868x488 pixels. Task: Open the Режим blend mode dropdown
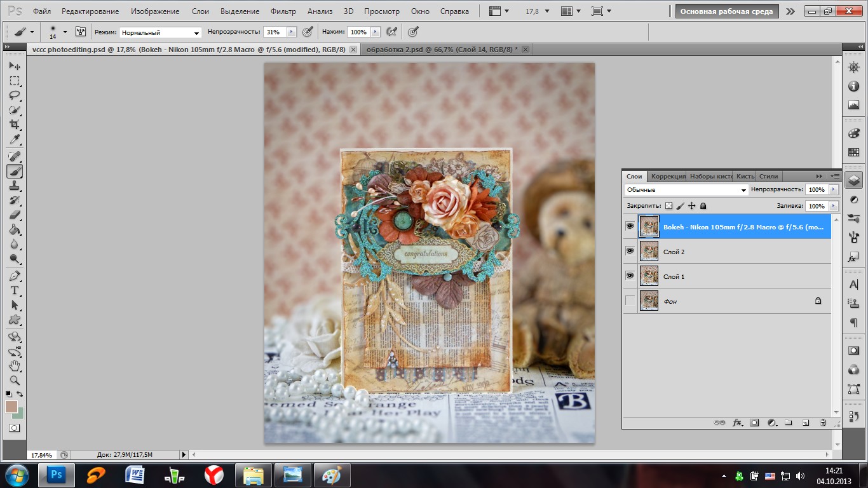click(161, 32)
